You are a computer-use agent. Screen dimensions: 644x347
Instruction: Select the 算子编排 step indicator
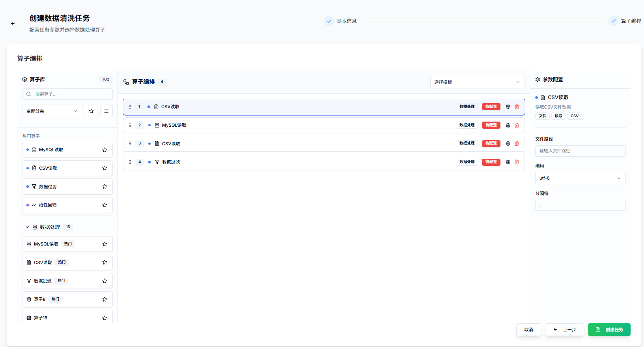[625, 21]
